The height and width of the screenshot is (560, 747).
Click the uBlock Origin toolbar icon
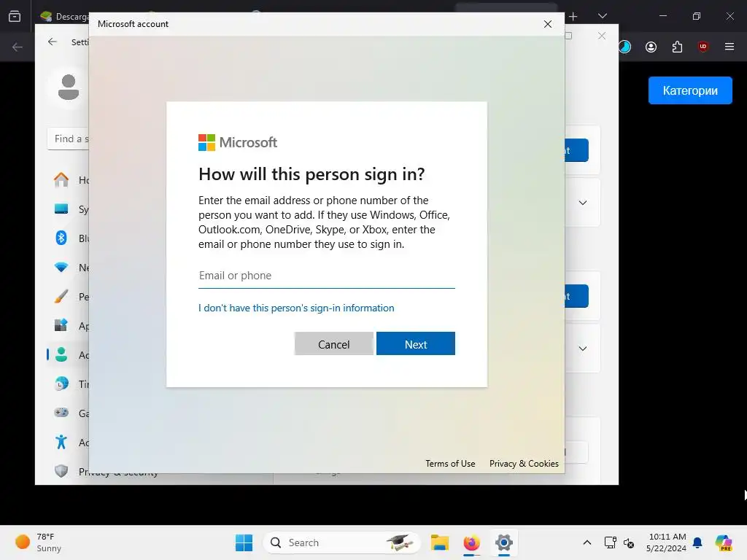703,47
